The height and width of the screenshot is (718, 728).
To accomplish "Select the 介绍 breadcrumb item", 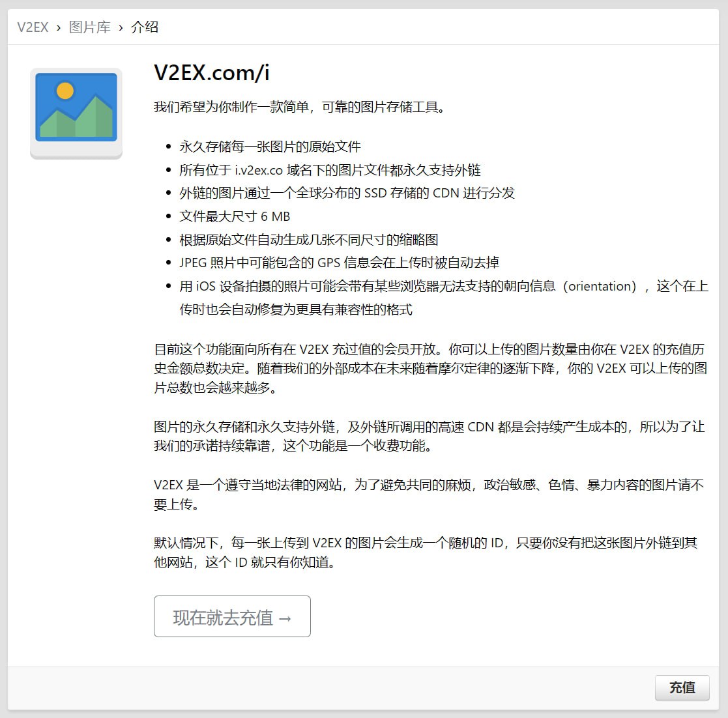I will pyautogui.click(x=145, y=27).
